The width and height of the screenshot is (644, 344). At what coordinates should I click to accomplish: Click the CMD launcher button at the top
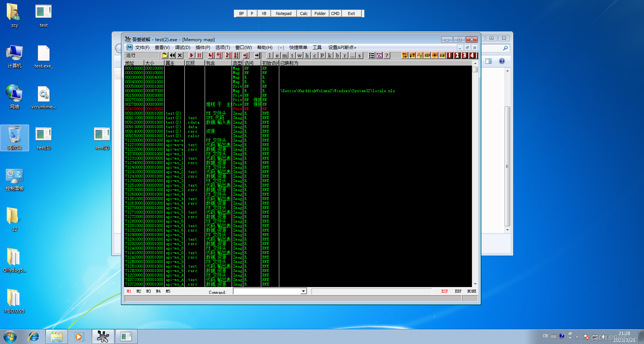pyautogui.click(x=335, y=13)
